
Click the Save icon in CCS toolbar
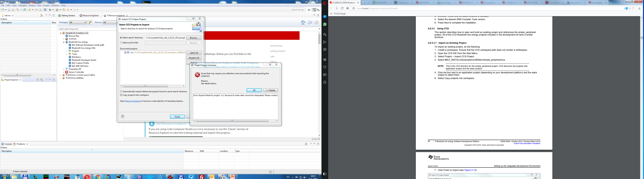9,10
